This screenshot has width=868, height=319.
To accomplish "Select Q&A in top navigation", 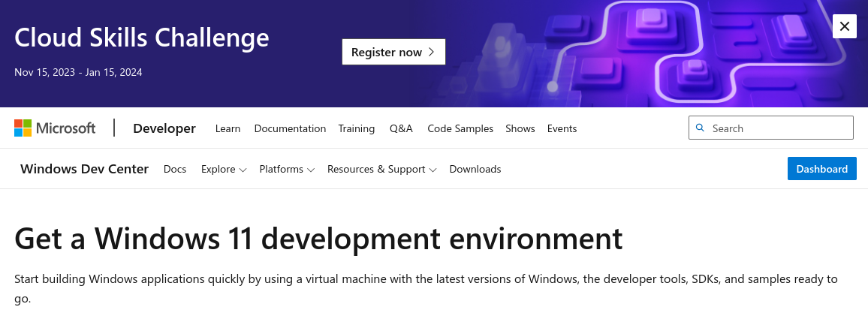I will (x=402, y=128).
